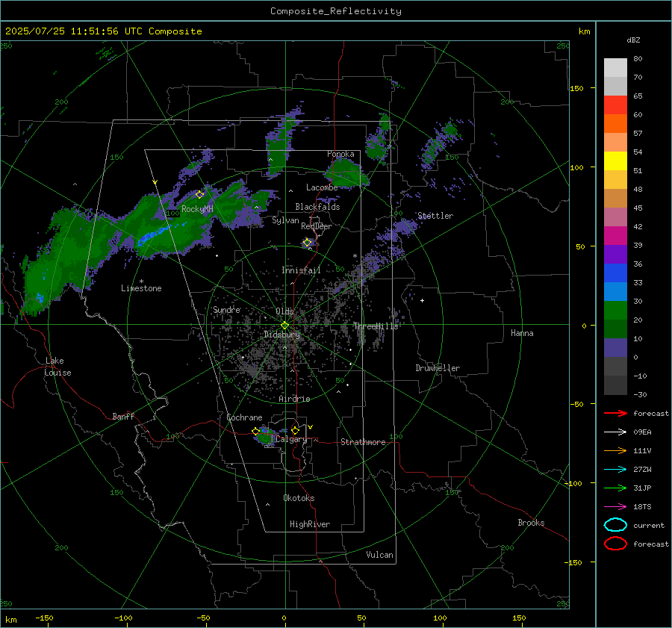Click the storm cell west of Calgary
The width and height of the screenshot is (672, 628).
pyautogui.click(x=266, y=436)
